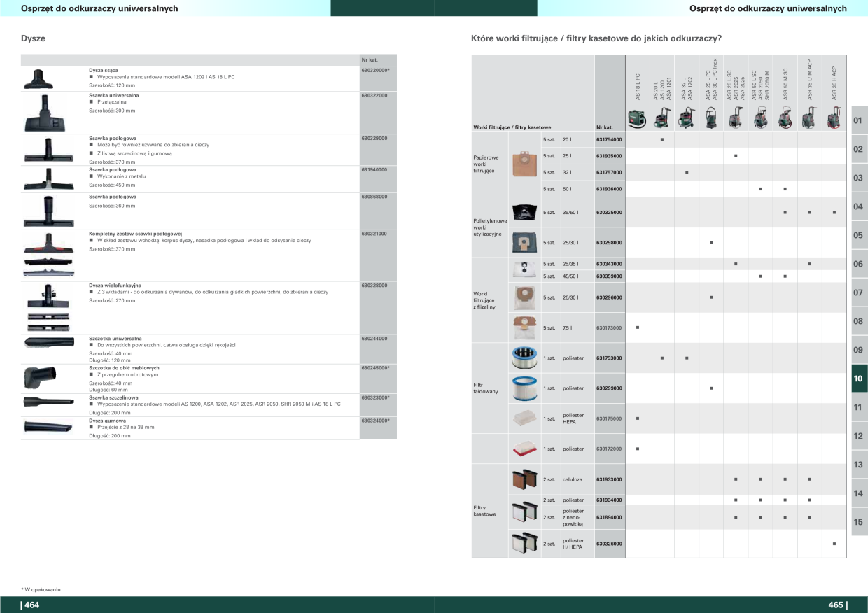Click the ASA 32 L vacuum image

click(x=687, y=118)
